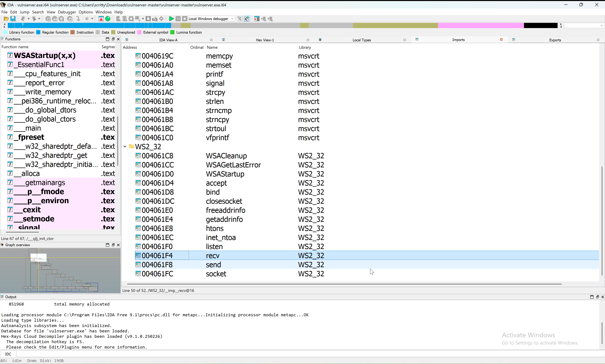Open the Debugger menu

[67, 12]
